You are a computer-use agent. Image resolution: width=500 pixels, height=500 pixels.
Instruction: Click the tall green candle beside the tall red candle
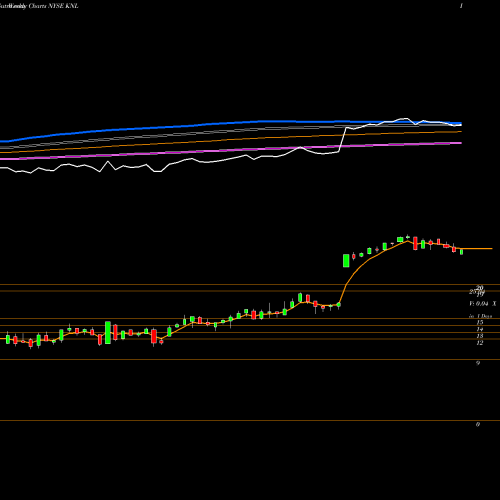[x=108, y=332]
